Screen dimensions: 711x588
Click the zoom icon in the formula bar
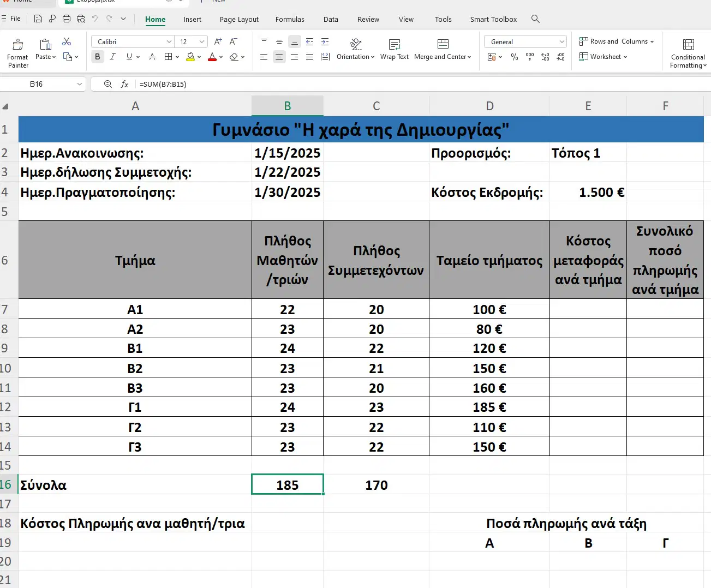[x=108, y=84]
